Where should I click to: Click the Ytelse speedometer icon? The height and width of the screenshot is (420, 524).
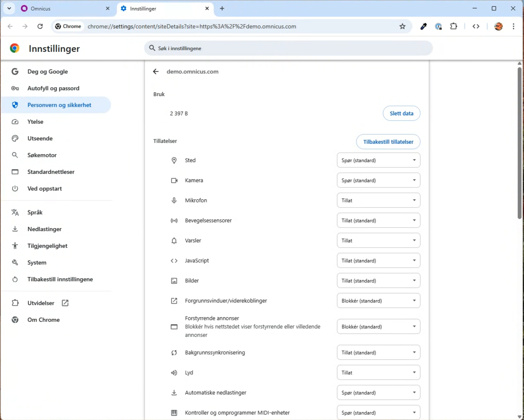tap(15, 122)
